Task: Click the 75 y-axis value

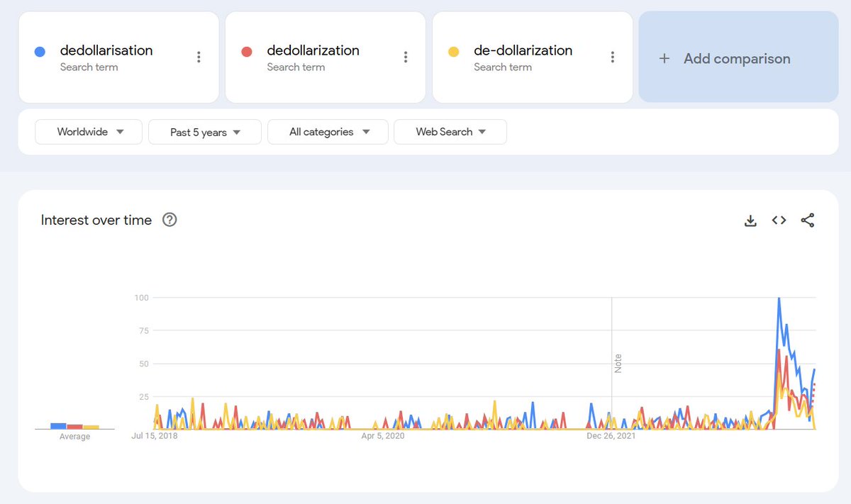Action: [144, 330]
